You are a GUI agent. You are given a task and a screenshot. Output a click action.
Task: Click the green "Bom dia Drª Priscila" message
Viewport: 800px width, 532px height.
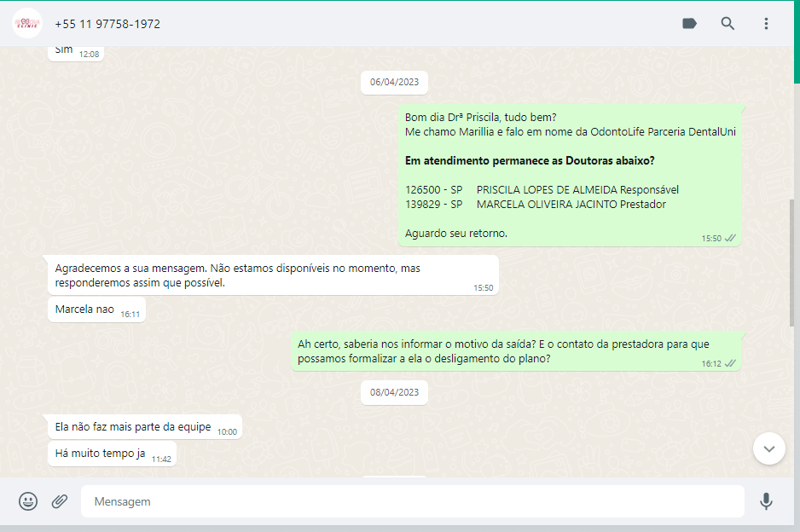point(570,175)
